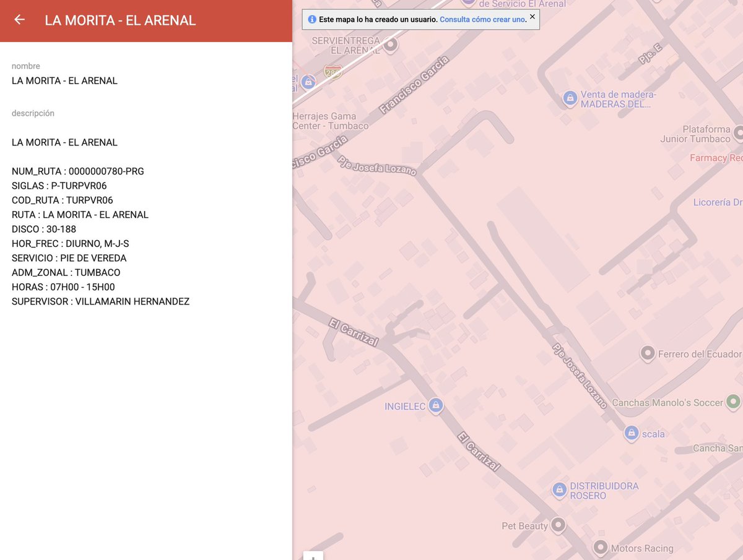The width and height of the screenshot is (743, 560).
Task: Select the COD_RUTA : TURPVR06 line
Action: [x=63, y=200]
